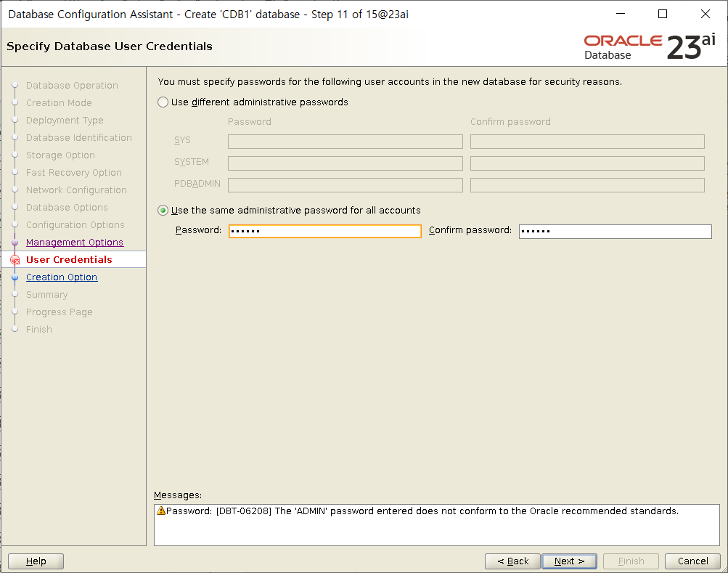This screenshot has height=573, width=728.
Task: Click 'Progress Page' step in sidebar
Action: (x=60, y=312)
